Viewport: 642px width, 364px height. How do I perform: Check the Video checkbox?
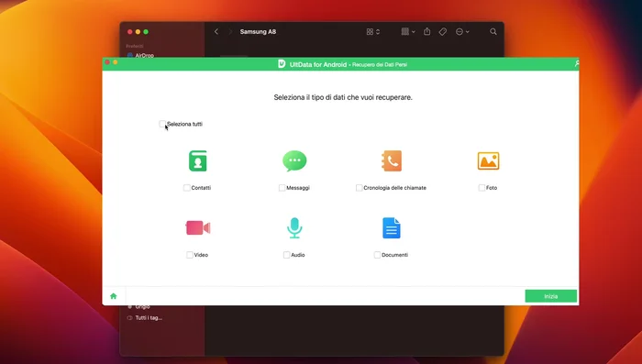[x=190, y=255]
